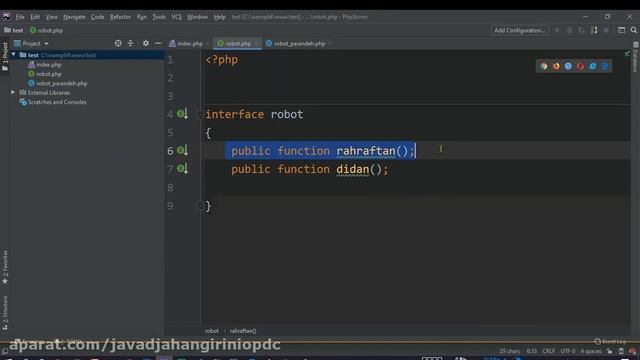The width and height of the screenshot is (640, 360).
Task: Toggle the Favorites side tool tab
Action: point(5,267)
